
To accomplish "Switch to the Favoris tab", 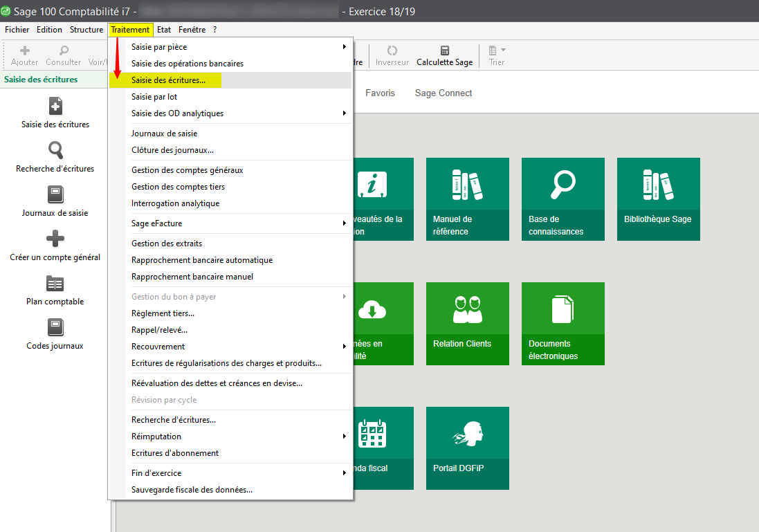I will pyautogui.click(x=380, y=93).
